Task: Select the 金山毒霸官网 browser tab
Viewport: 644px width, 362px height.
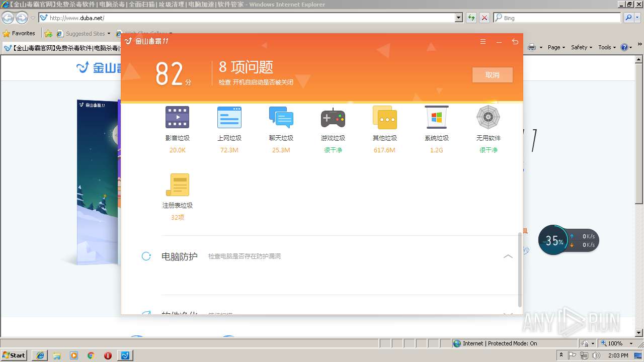Action: (61, 48)
